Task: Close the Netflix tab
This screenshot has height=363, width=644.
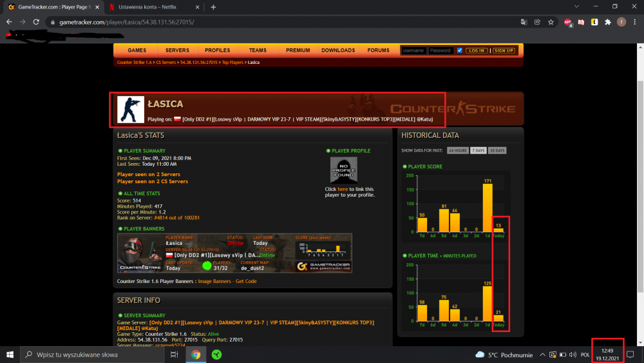Action: tap(197, 7)
